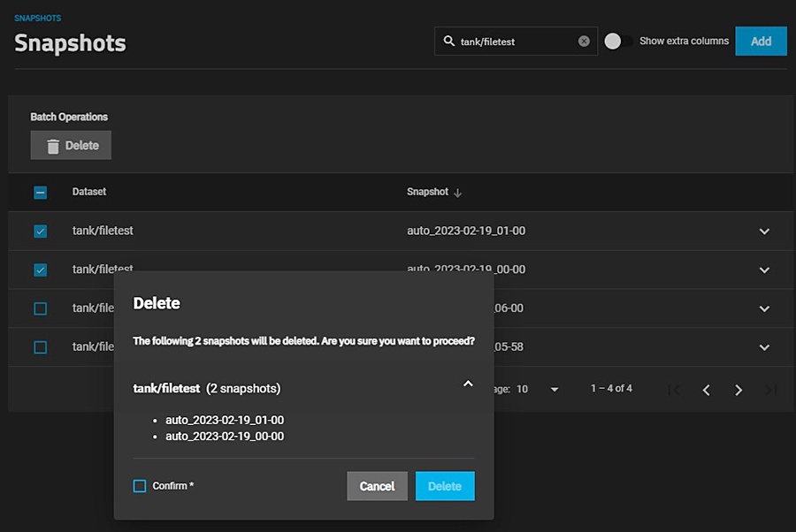Open the items per page dropdown
The height and width of the screenshot is (532, 796).
tap(555, 390)
